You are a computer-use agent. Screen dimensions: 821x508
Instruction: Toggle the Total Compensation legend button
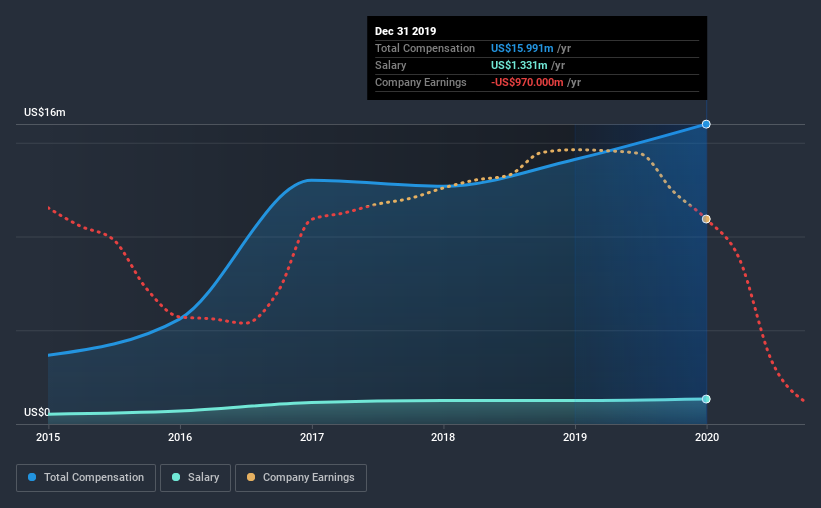coord(86,478)
